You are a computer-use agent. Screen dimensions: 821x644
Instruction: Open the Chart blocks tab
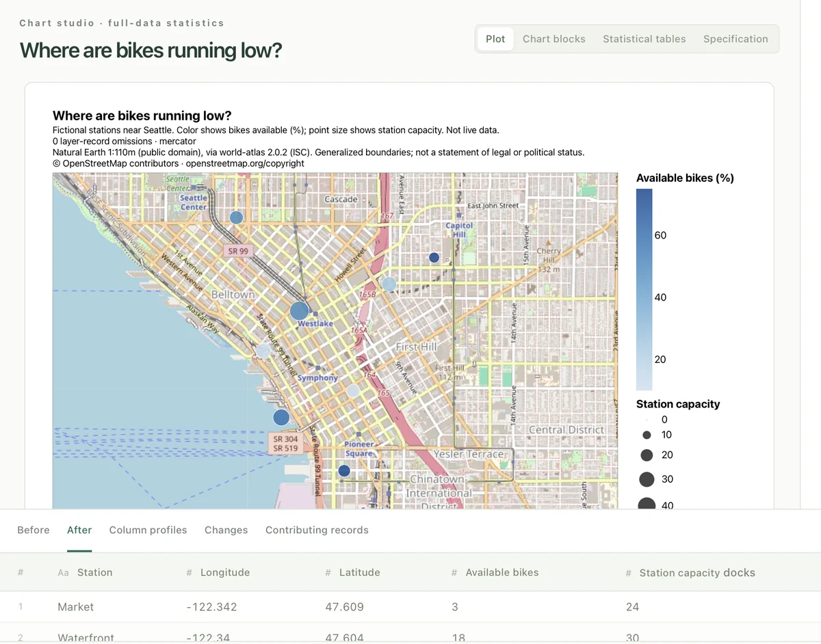pos(554,39)
